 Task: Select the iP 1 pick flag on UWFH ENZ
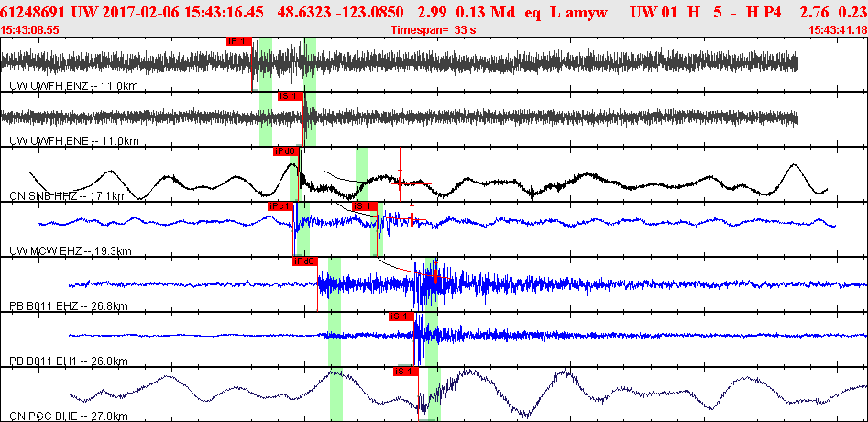(239, 41)
